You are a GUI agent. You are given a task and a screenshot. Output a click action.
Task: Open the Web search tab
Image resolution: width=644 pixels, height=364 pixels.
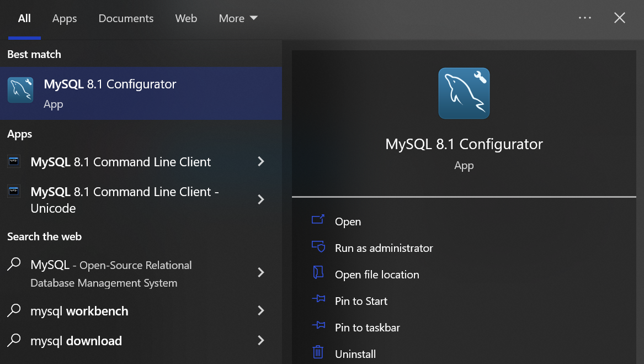pos(186,18)
